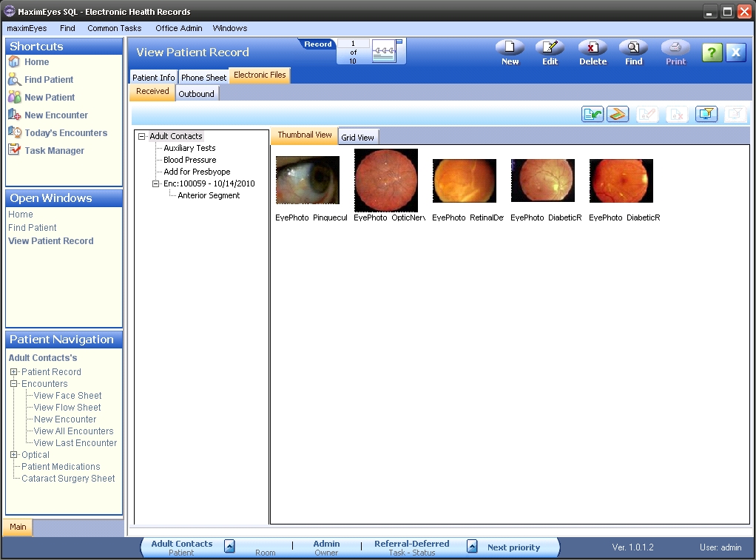The height and width of the screenshot is (560, 756).
Task: Click View All Encounters in navigation
Action: (x=74, y=431)
